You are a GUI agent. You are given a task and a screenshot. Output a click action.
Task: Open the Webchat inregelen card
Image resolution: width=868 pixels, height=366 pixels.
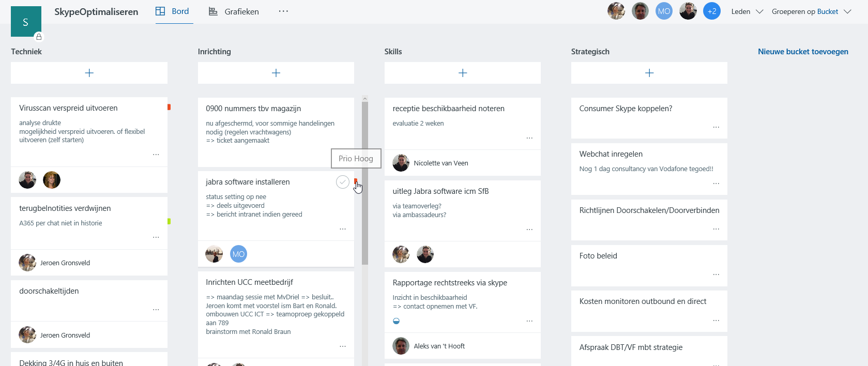tap(649, 169)
